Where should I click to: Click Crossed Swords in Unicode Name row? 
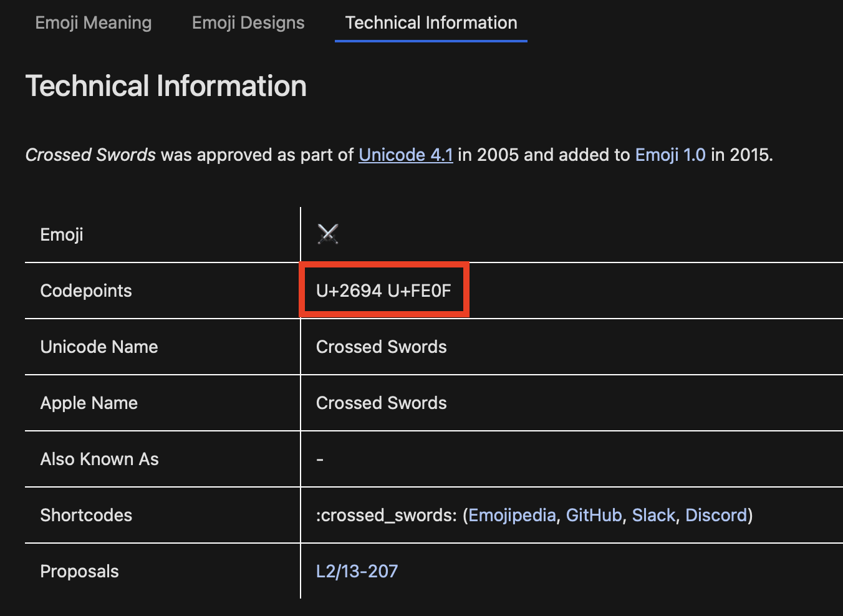click(382, 347)
